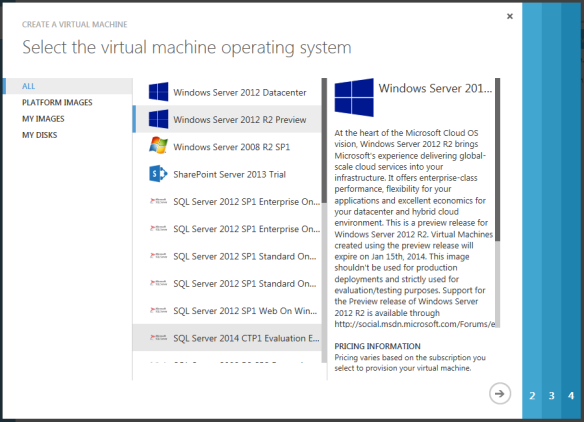Select SharePoint Server 2013 Trial image
This screenshot has width=584, height=422.
click(227, 174)
